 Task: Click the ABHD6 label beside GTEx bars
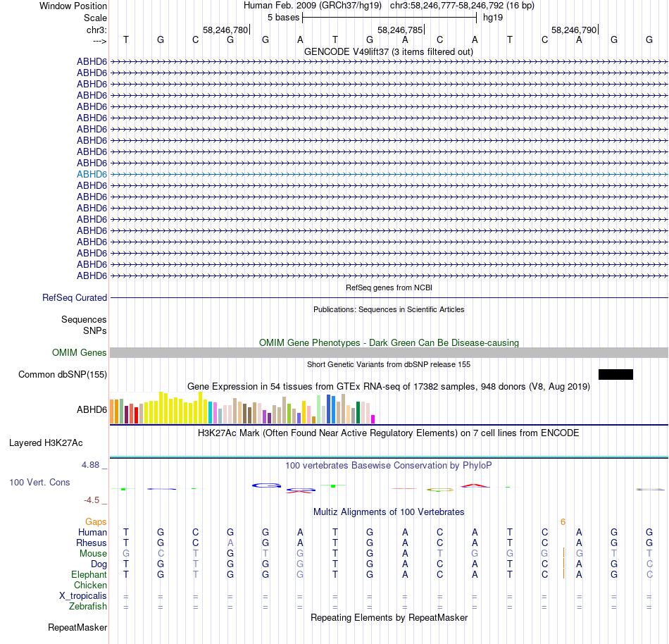click(92, 409)
